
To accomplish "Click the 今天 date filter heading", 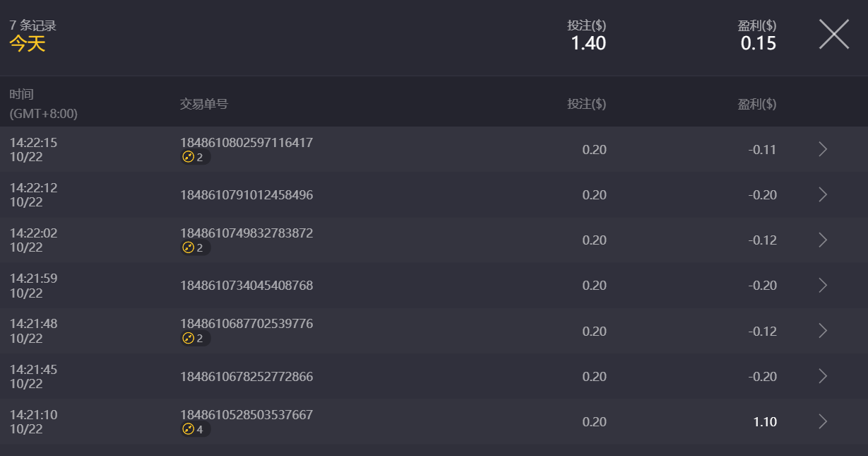I will 28,44.
